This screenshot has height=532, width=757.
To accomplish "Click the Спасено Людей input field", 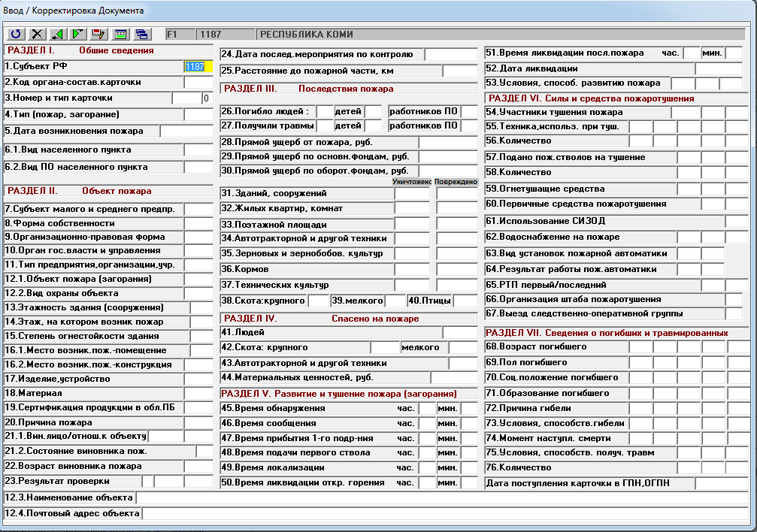I will [460, 333].
